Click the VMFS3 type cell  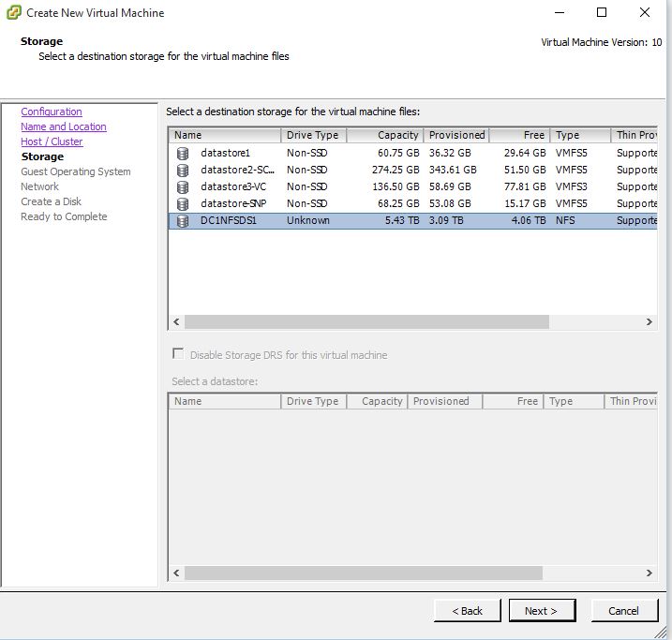(x=572, y=186)
